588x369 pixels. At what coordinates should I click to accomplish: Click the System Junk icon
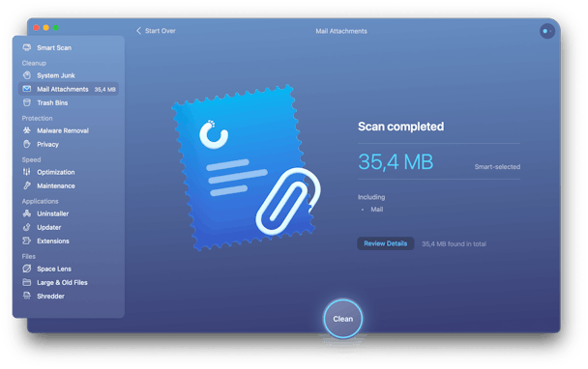pos(27,75)
